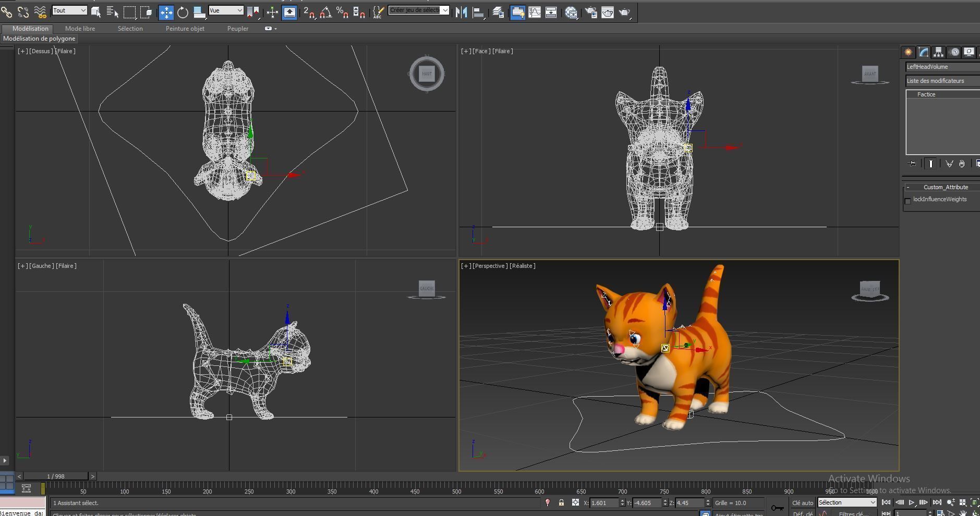The image size is (980, 516).
Task: Click the ViewCube in Dessus viewport
Action: [x=427, y=73]
